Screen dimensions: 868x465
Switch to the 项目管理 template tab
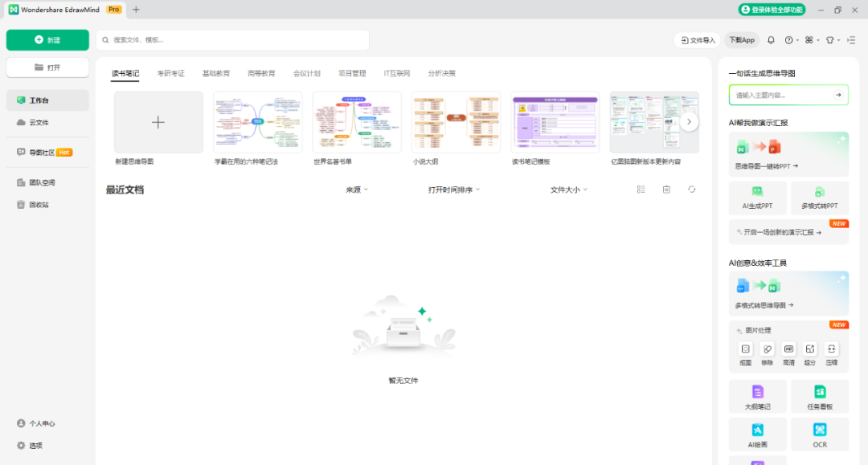[x=351, y=73]
